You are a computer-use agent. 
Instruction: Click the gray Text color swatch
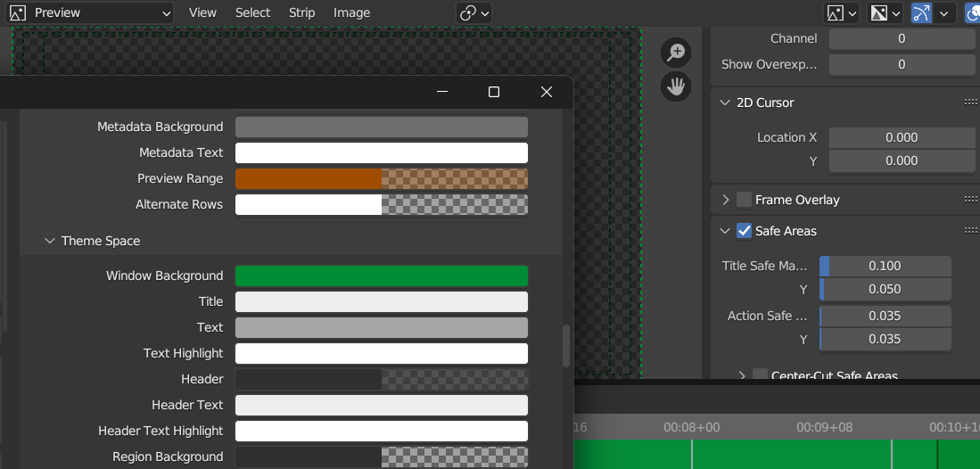(382, 327)
